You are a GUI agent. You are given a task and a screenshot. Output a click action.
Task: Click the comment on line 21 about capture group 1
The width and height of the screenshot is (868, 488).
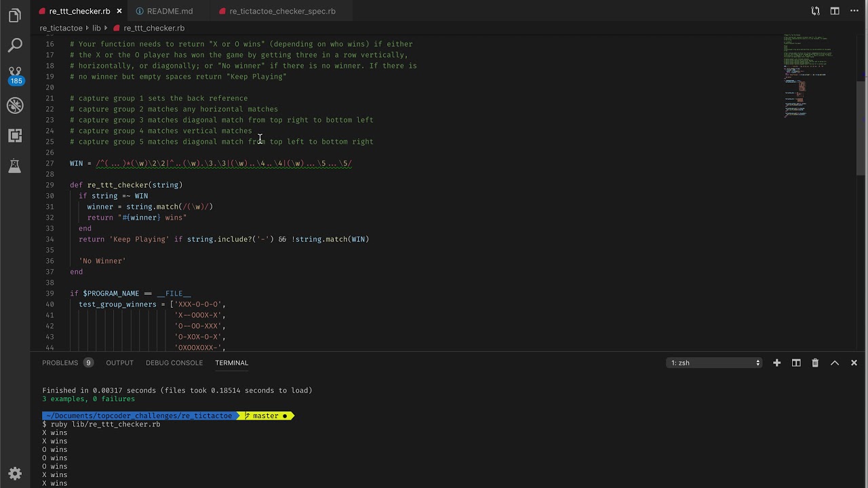coord(159,98)
